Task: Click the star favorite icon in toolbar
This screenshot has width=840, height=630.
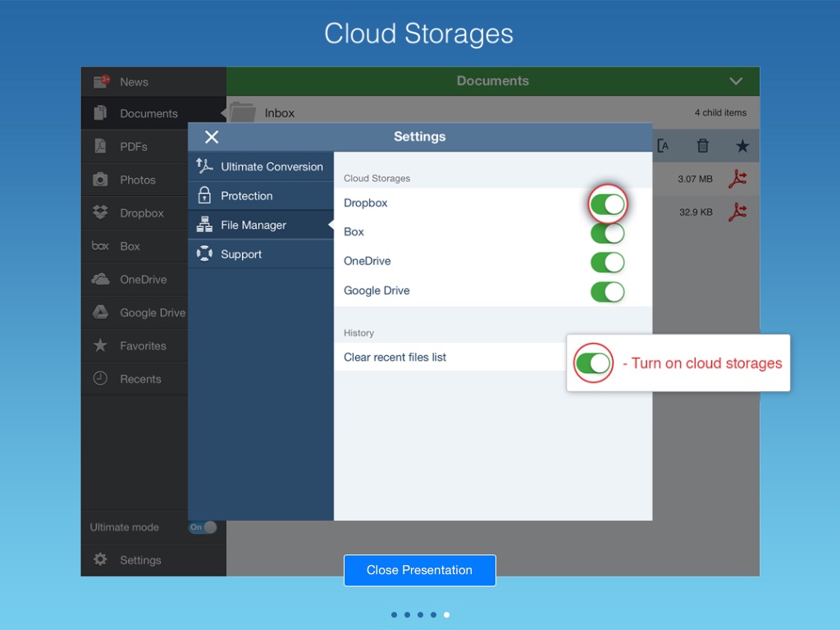Action: tap(742, 146)
